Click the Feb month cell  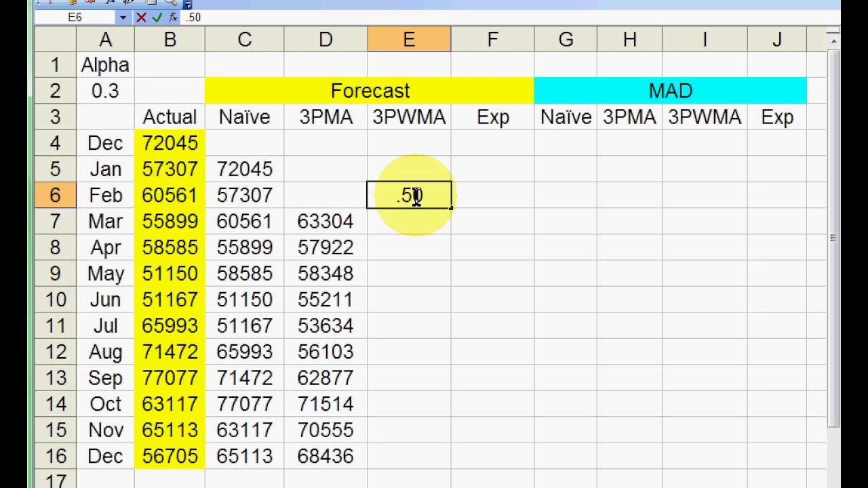point(105,195)
